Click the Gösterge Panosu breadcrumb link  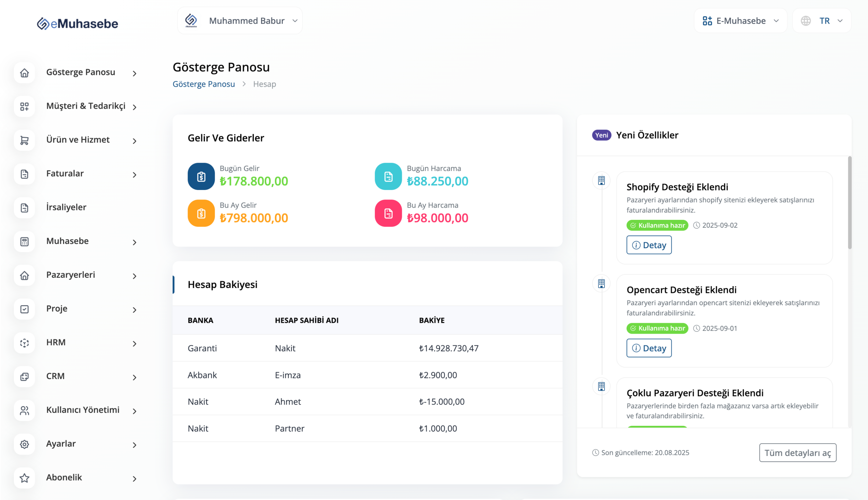[203, 84]
